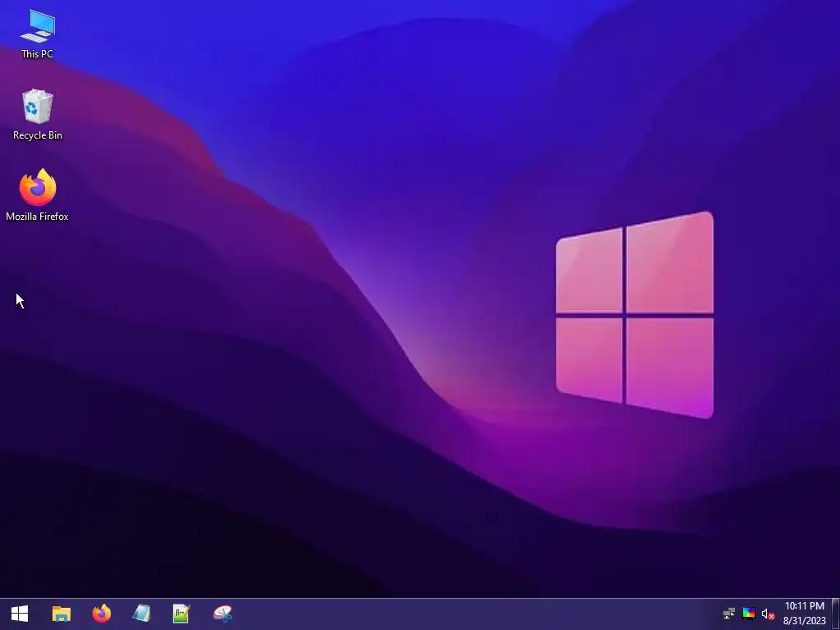Launch the Snipping Tool from the taskbar
Image resolution: width=840 pixels, height=630 pixels.
[222, 614]
